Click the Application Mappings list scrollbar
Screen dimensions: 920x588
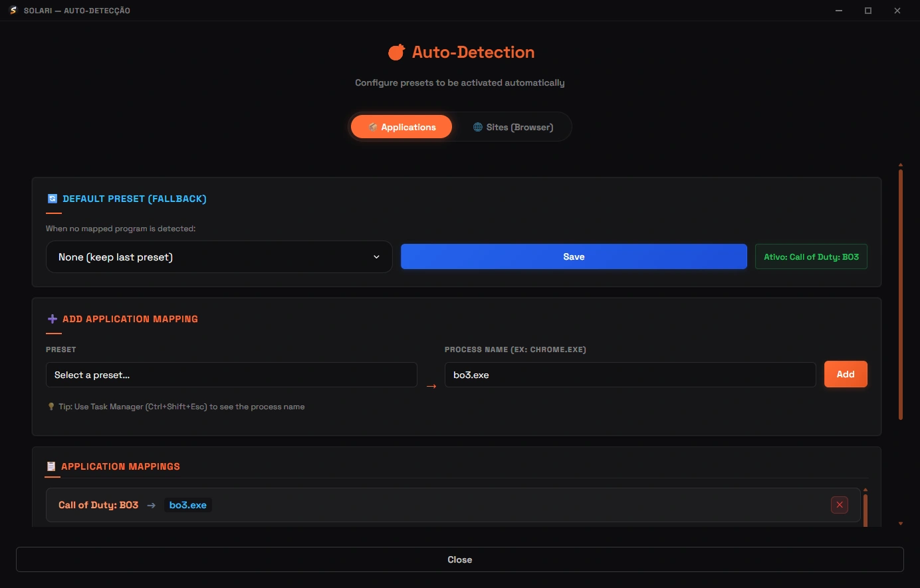tap(865, 510)
